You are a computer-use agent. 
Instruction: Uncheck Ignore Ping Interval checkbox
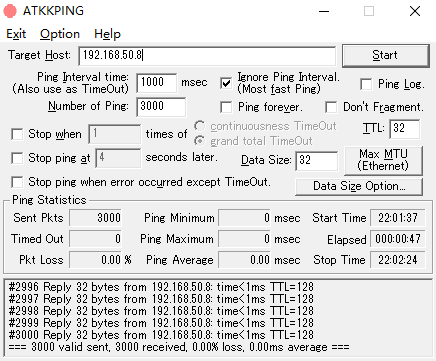pyautogui.click(x=226, y=83)
